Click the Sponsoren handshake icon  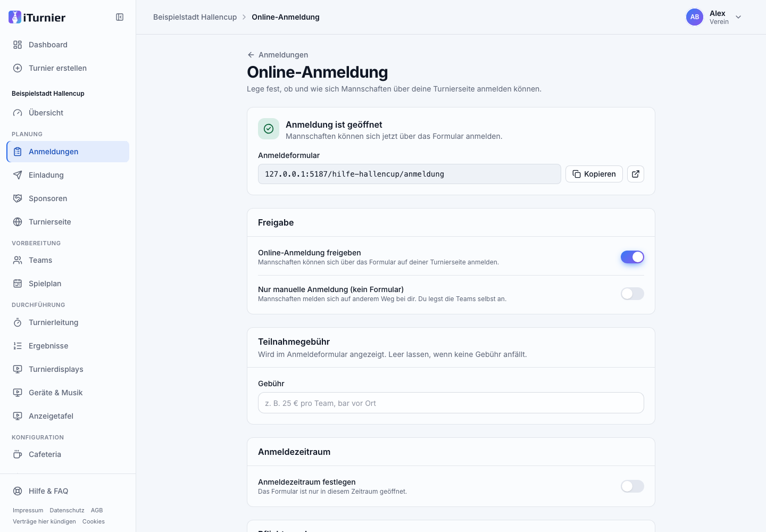(x=18, y=198)
